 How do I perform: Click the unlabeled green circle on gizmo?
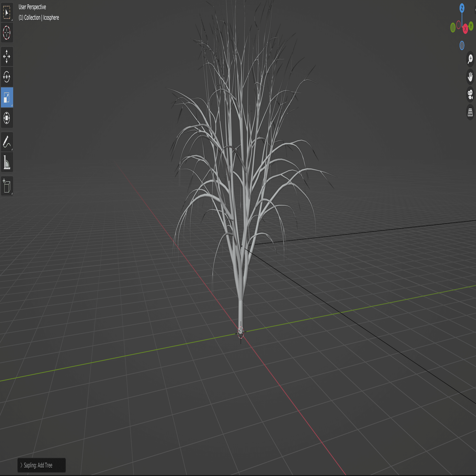pyautogui.click(x=453, y=28)
